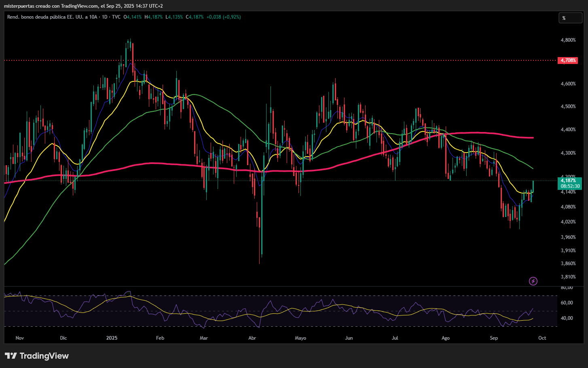588x368 pixels.
Task: Click the Oct label on time axis
Action: click(542, 338)
